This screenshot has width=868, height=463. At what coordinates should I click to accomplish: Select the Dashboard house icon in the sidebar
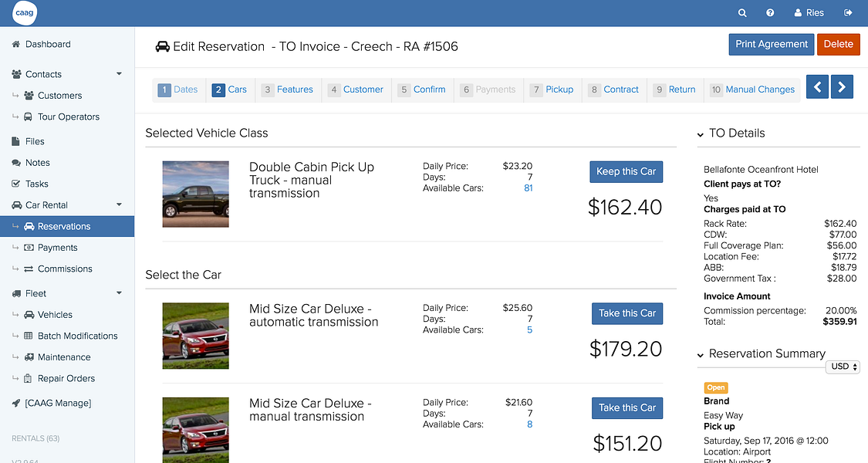[x=15, y=44]
